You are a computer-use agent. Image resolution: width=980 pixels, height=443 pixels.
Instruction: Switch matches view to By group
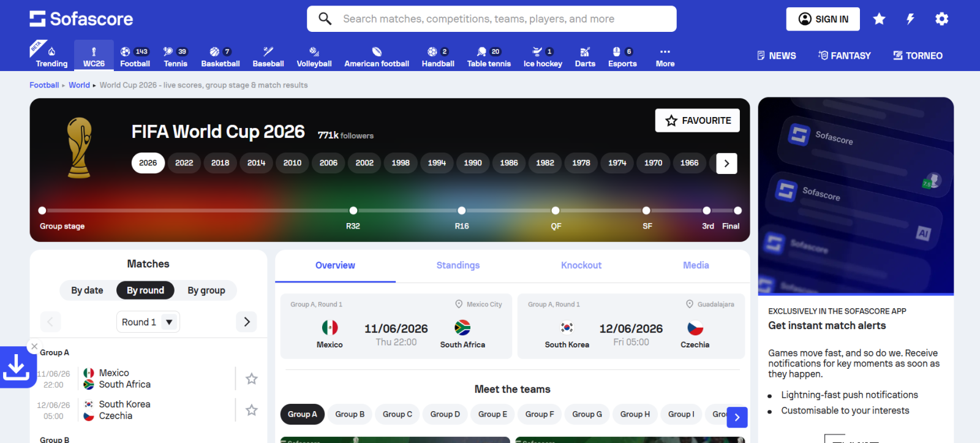206,290
